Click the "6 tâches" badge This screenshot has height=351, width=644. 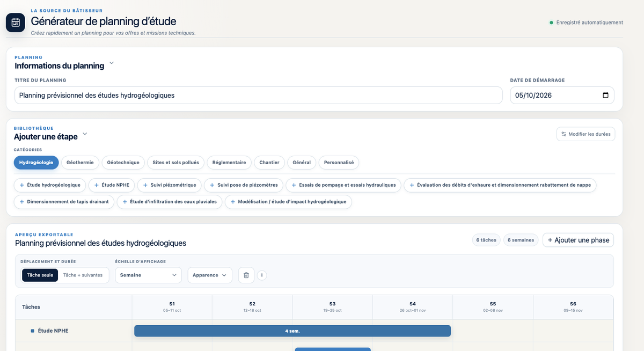(486, 240)
